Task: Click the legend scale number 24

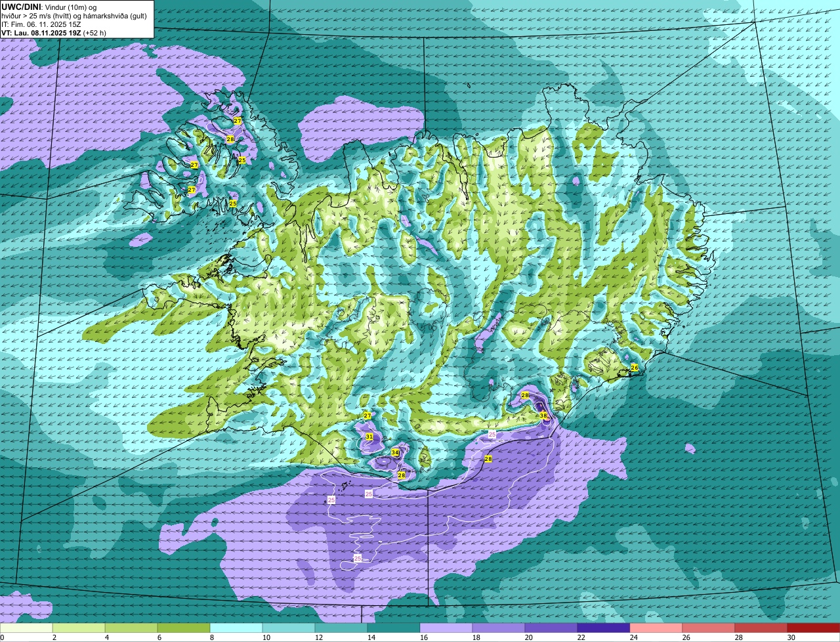Action: point(633,637)
